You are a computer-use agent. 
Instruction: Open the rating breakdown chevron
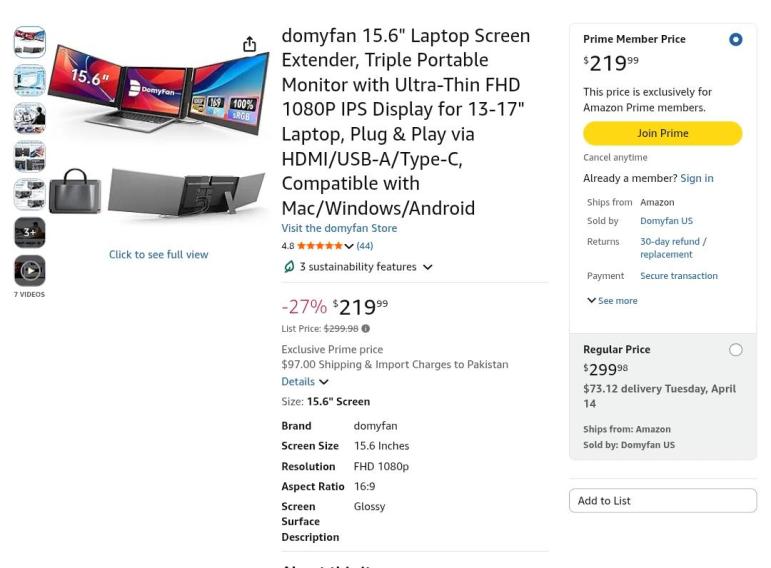(x=349, y=246)
